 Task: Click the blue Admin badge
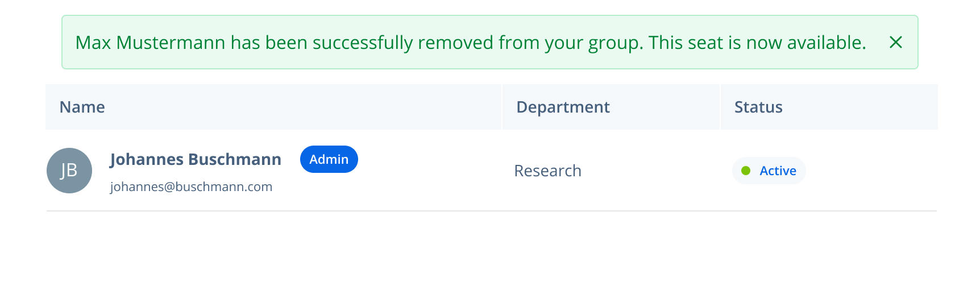pyautogui.click(x=329, y=159)
